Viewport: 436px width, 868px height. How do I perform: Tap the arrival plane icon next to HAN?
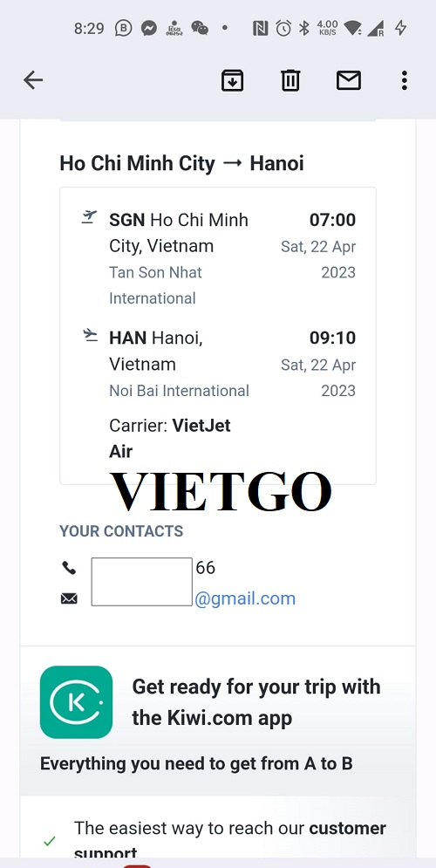click(x=90, y=334)
